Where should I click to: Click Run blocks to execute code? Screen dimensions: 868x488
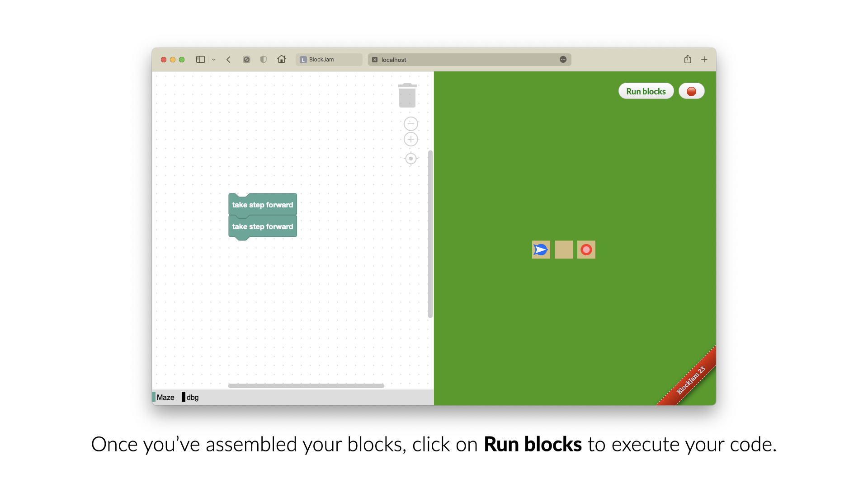(646, 91)
